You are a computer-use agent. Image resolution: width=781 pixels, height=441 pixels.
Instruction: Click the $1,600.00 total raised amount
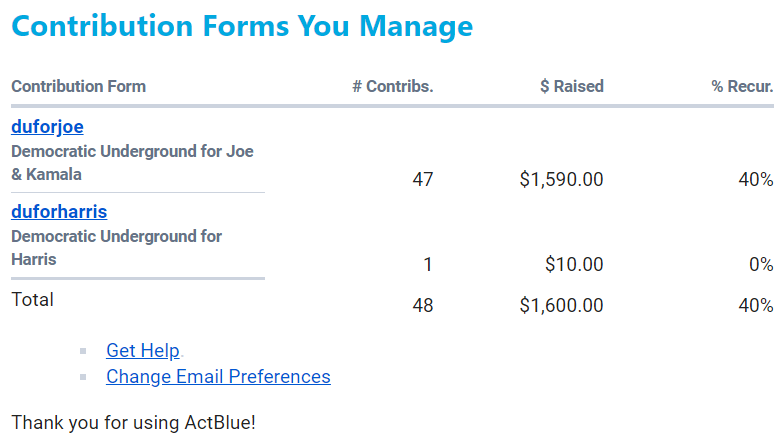561,306
